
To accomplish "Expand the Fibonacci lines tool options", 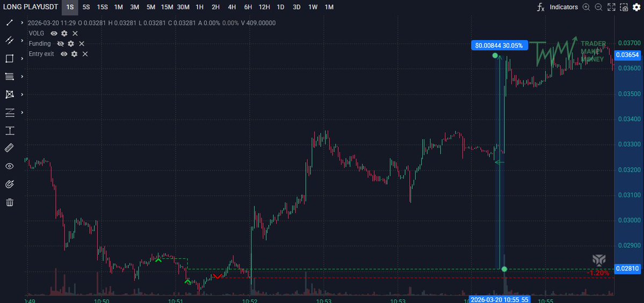I will 22,76.
